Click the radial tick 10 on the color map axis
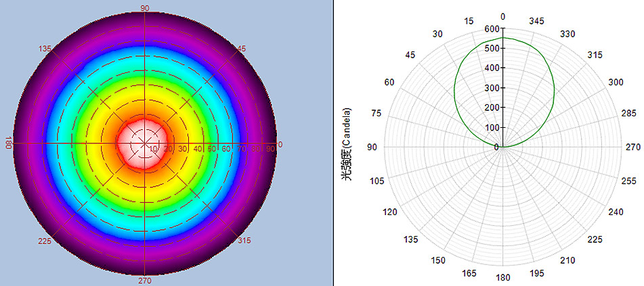644x286 pixels. pyautogui.click(x=154, y=149)
